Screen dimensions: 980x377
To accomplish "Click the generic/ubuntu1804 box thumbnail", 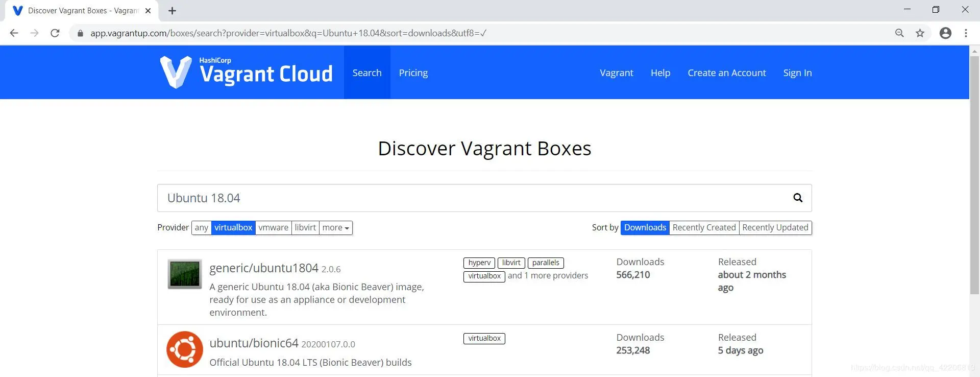I will (185, 274).
